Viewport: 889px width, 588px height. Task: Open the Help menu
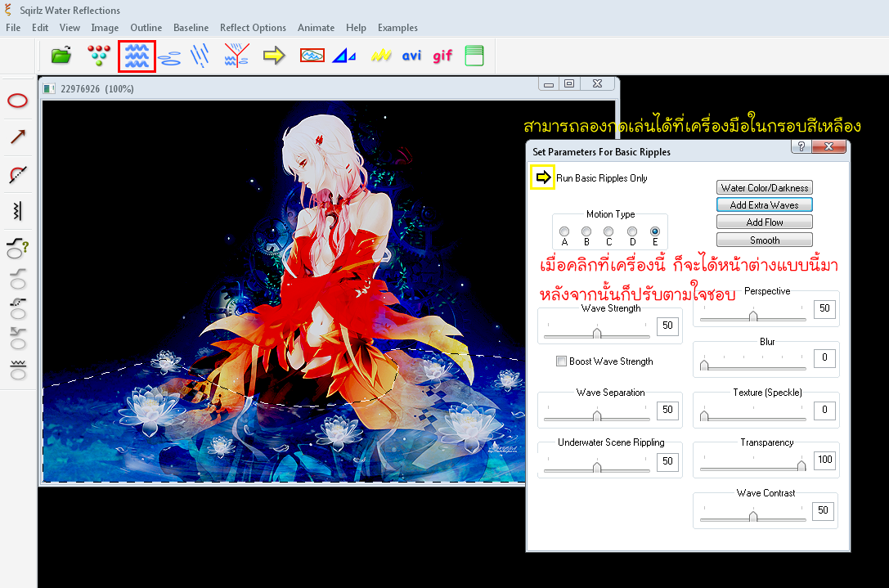[x=356, y=28]
